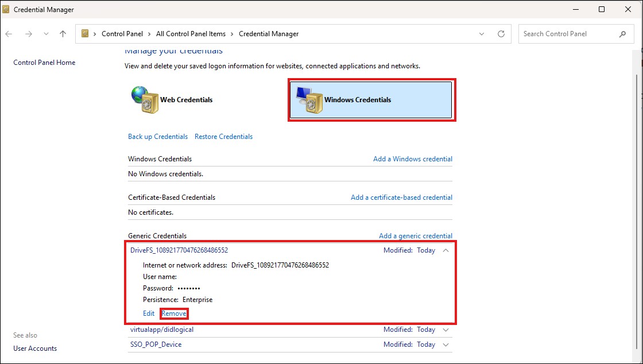Open the address bar history dropdown
The height and width of the screenshot is (364, 643).
(482, 34)
